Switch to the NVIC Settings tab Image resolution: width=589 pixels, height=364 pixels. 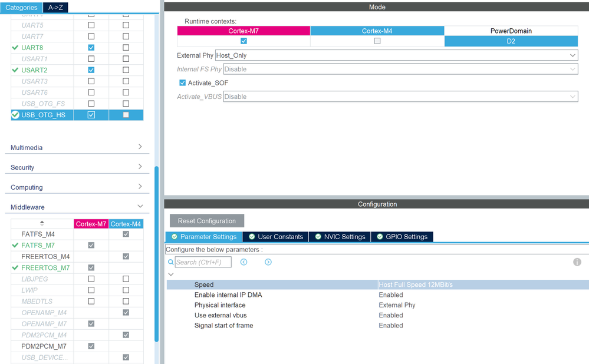point(340,237)
